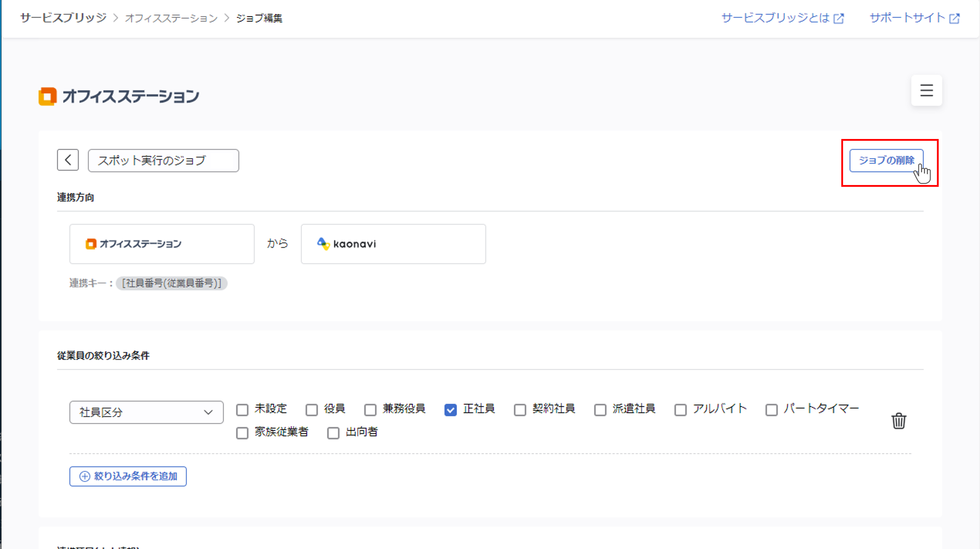Viewport: 980px width, 549px height.
Task: Edit the job name field スポット実行のジョブ
Action: pyautogui.click(x=164, y=161)
